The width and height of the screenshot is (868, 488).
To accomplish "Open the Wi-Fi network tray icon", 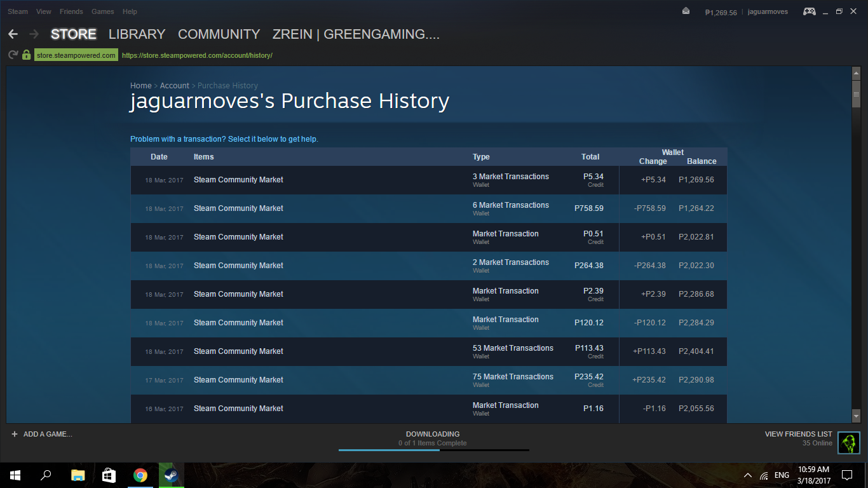I will 764,475.
